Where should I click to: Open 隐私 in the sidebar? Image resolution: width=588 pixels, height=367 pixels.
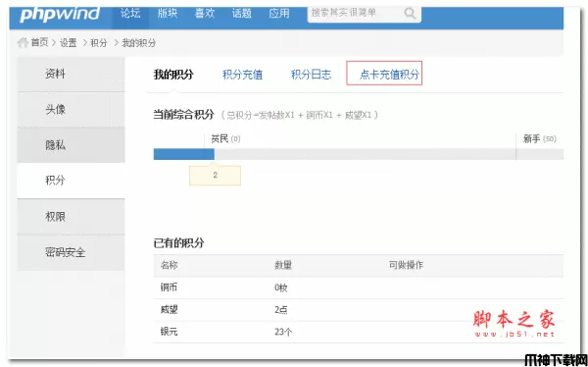click(x=71, y=145)
